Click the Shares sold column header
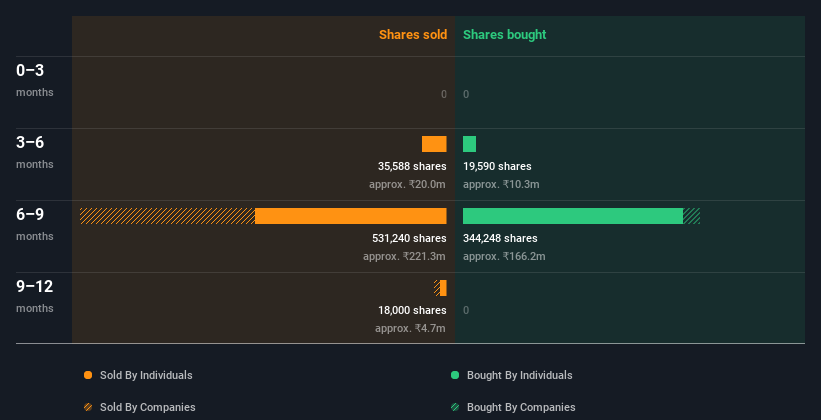 coord(413,35)
